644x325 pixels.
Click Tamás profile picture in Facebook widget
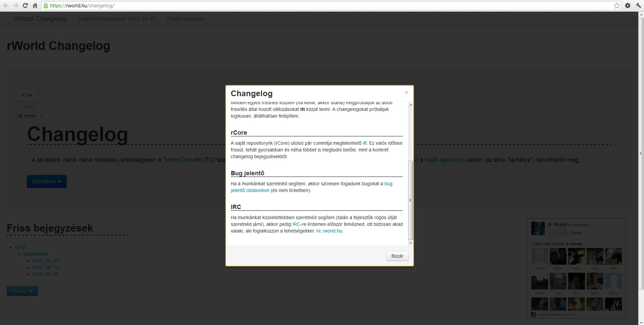coord(540,256)
